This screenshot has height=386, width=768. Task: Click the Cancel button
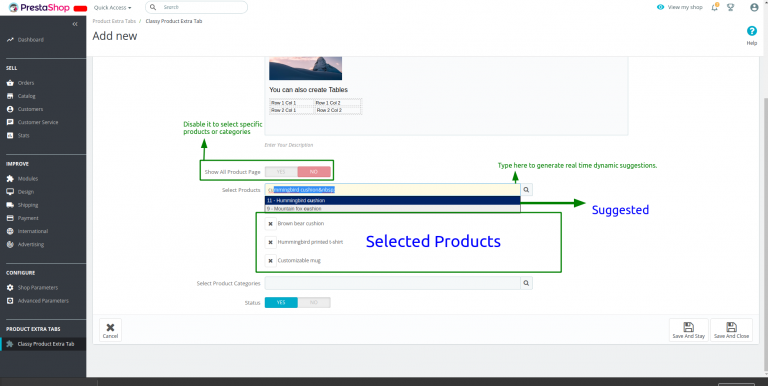pyautogui.click(x=110, y=330)
